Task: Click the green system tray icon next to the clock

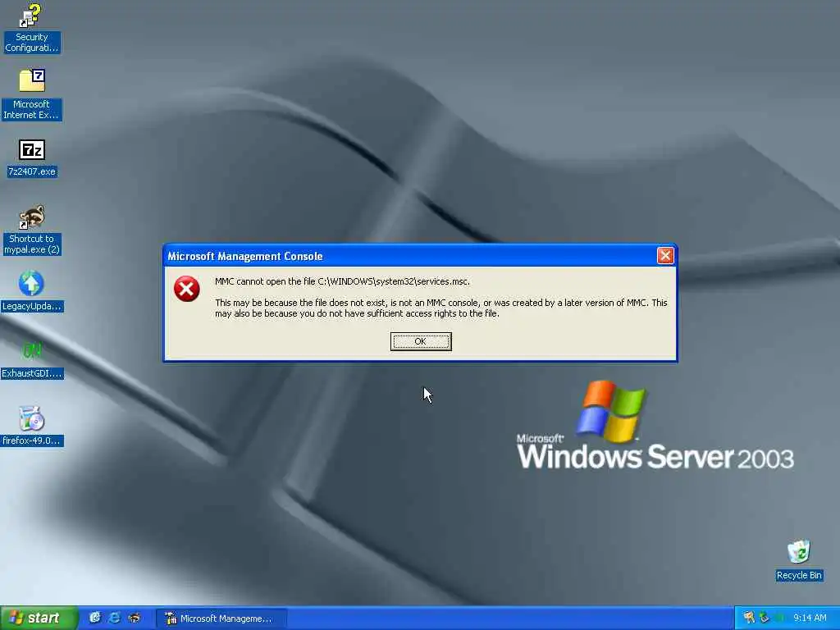Action: click(779, 618)
